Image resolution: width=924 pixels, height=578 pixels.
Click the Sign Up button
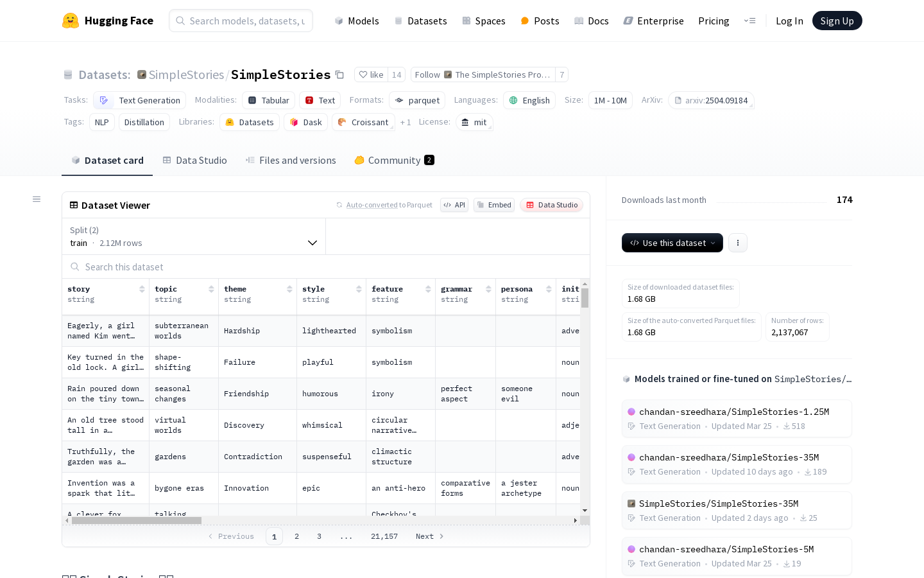pos(837,21)
